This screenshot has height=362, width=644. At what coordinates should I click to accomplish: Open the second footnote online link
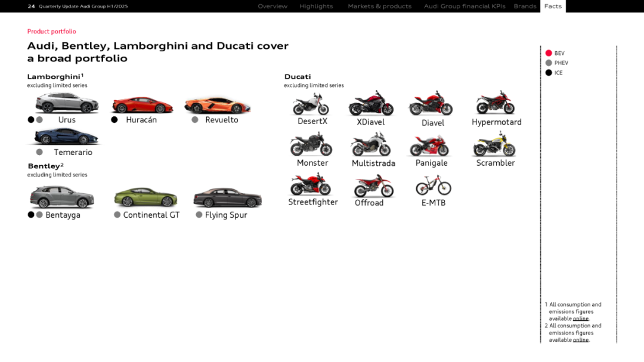580,341
